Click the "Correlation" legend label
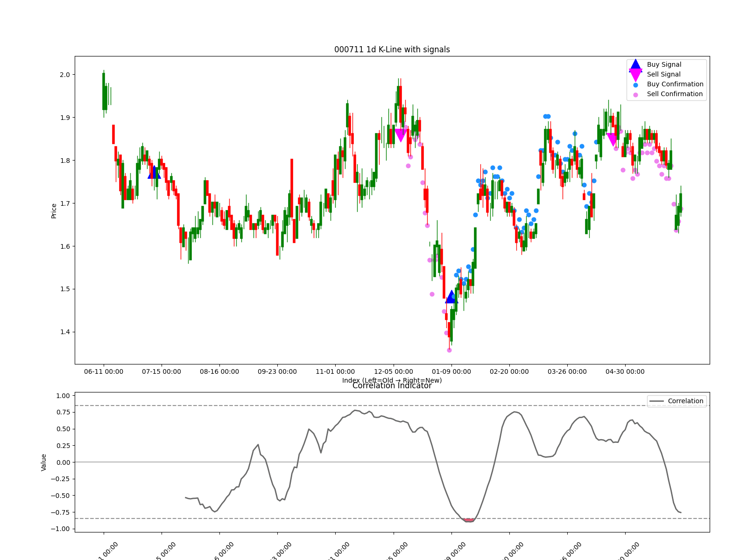747x560 pixels. [x=685, y=401]
